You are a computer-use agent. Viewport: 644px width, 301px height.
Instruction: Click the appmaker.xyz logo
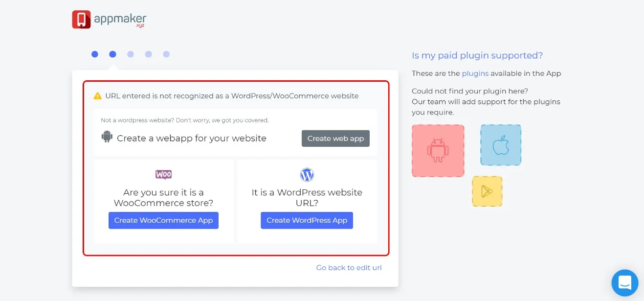(x=109, y=20)
